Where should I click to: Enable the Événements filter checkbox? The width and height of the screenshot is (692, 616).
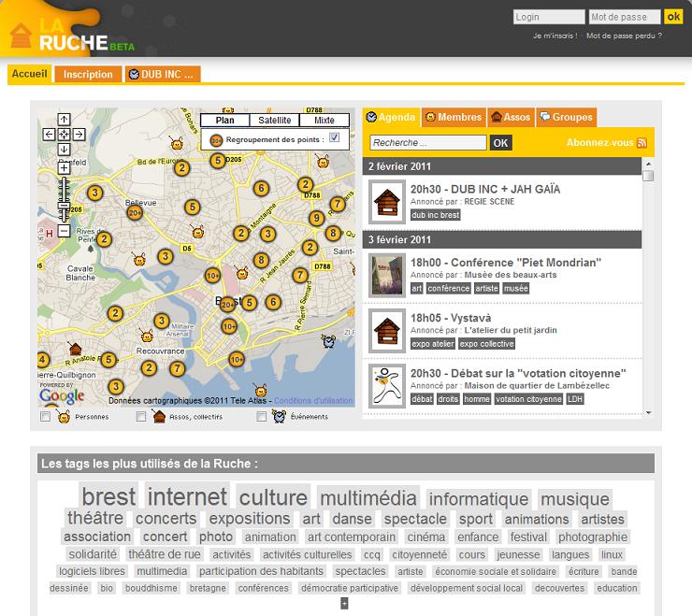pyautogui.click(x=261, y=417)
